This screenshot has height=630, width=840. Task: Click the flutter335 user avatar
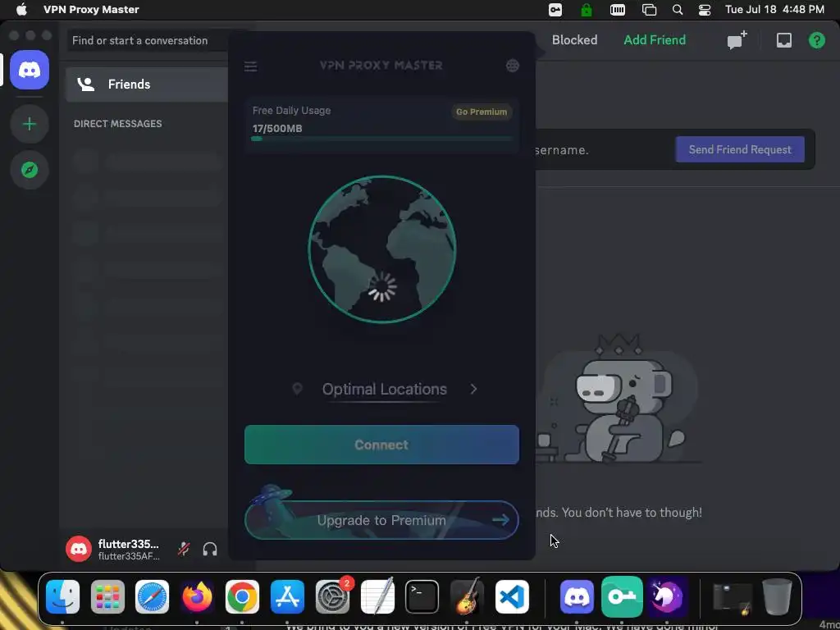click(79, 549)
